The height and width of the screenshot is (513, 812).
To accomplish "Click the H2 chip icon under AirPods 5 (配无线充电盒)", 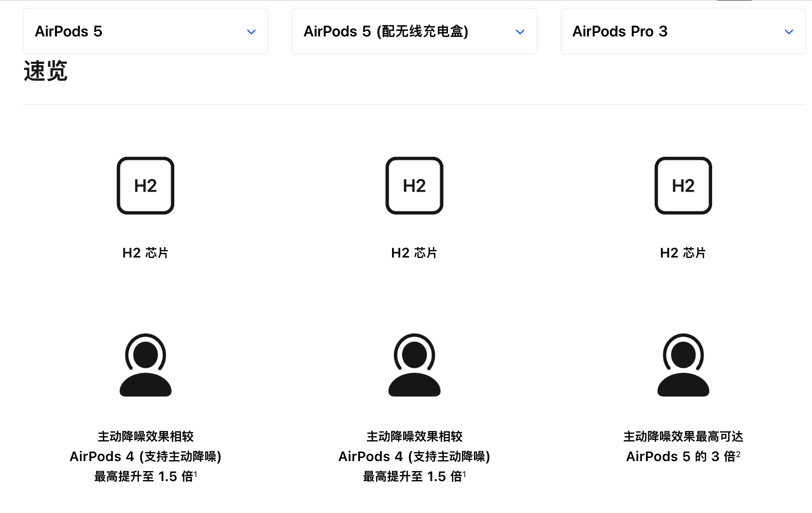I will [x=414, y=186].
